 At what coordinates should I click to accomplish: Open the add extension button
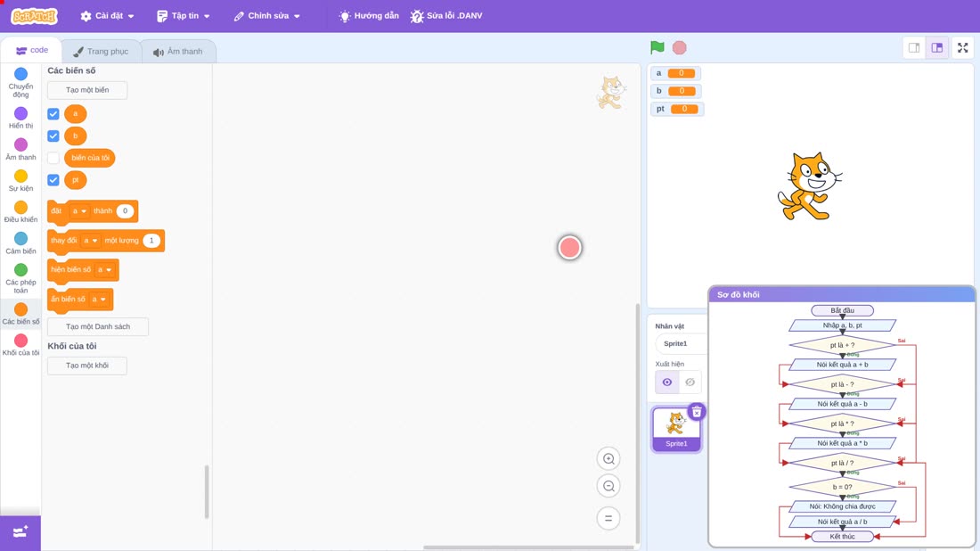coord(20,532)
